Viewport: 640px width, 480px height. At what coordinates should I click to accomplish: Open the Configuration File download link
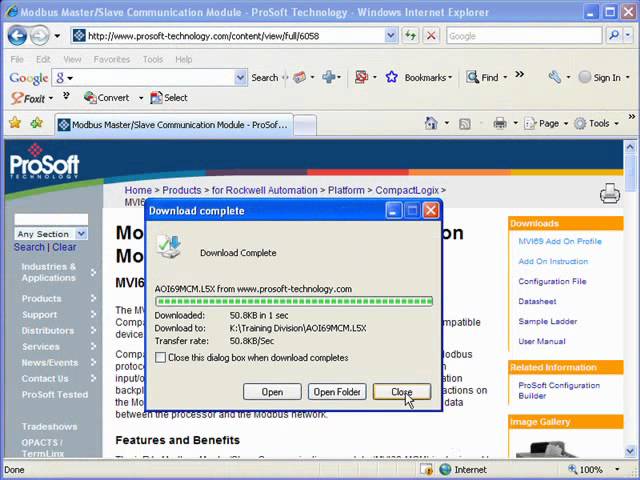point(552,281)
